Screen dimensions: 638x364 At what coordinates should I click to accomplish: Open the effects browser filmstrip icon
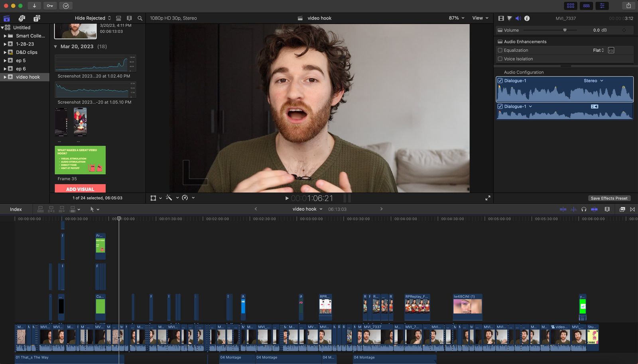pos(607,209)
